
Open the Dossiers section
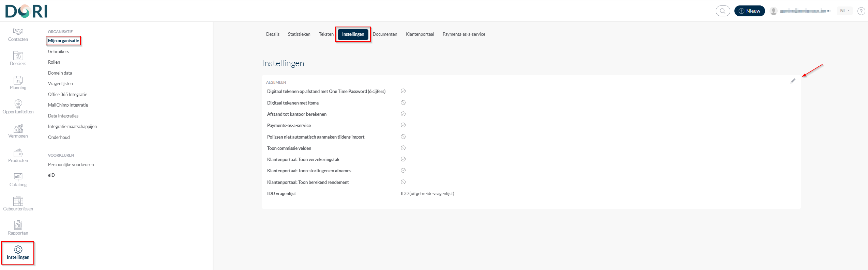pos(18,59)
